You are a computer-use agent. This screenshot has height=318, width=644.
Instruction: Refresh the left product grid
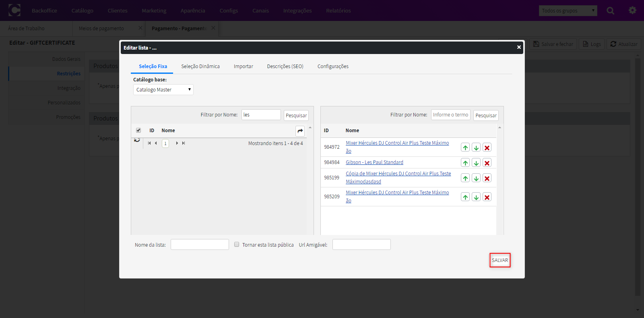tap(137, 140)
